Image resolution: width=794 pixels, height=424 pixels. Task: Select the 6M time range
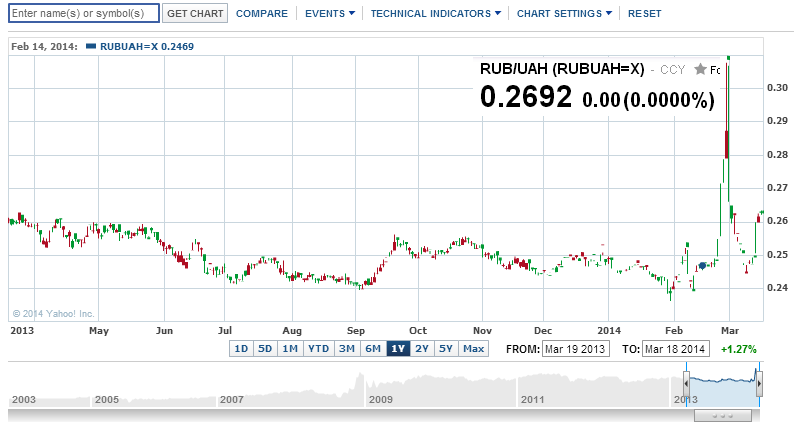[x=372, y=349]
